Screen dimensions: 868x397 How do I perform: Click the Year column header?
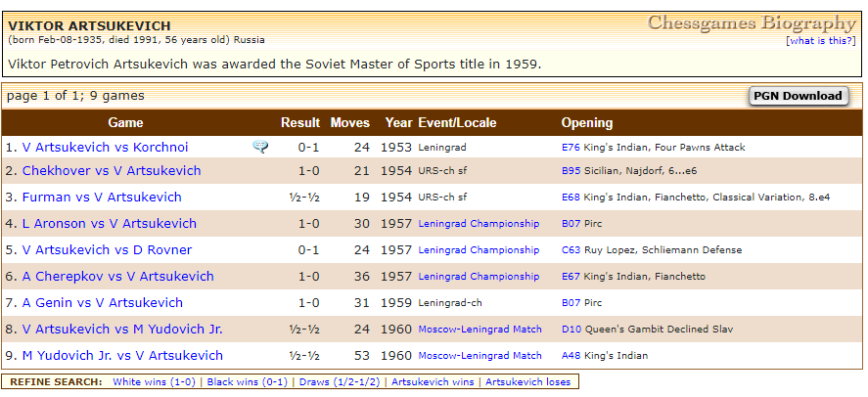pos(399,123)
